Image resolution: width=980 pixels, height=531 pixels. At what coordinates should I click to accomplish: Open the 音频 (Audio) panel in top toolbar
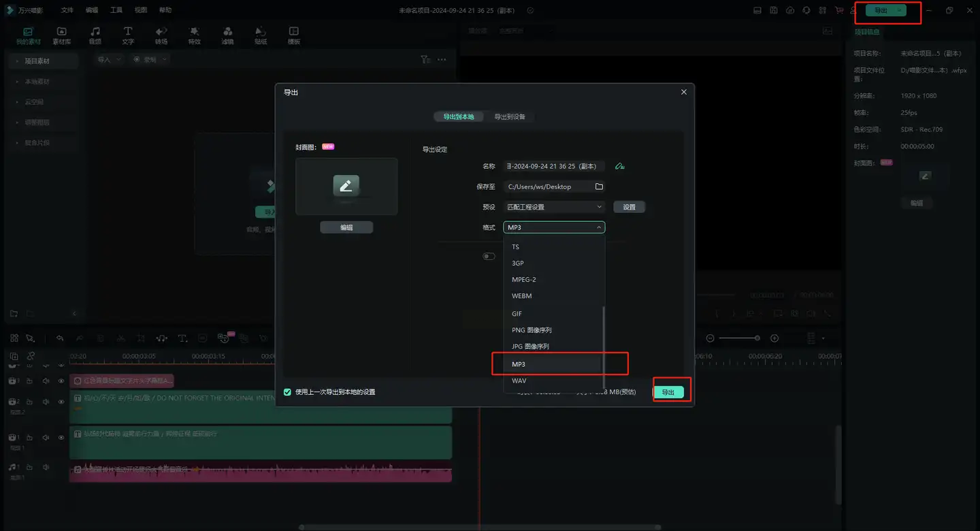coord(95,35)
